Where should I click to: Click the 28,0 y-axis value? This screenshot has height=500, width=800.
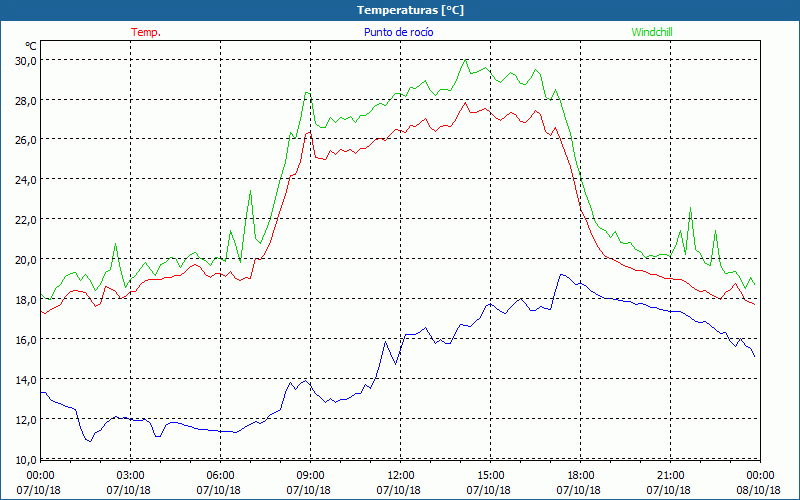(26, 100)
